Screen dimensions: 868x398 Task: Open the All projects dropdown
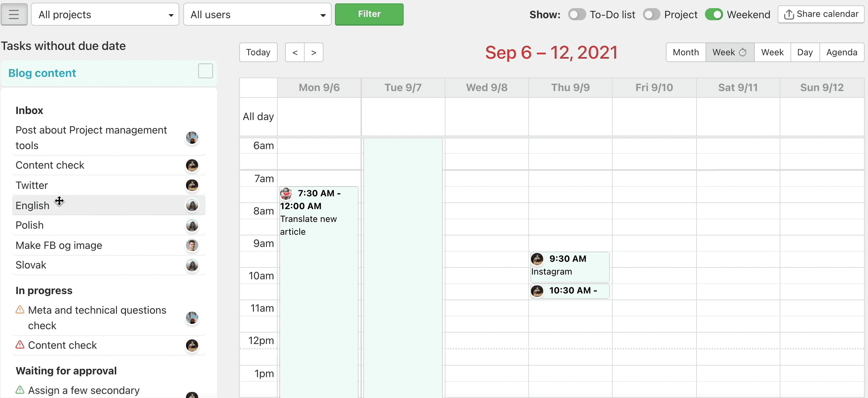(x=105, y=14)
